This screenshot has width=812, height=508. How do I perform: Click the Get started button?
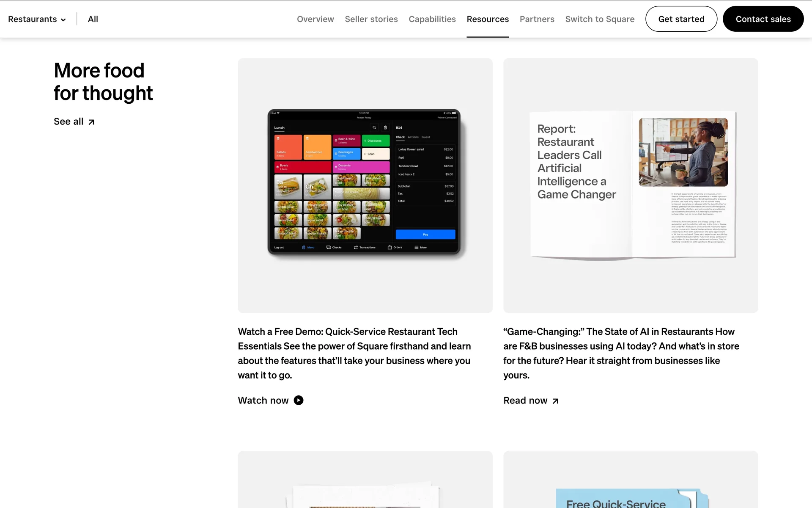pyautogui.click(x=681, y=19)
